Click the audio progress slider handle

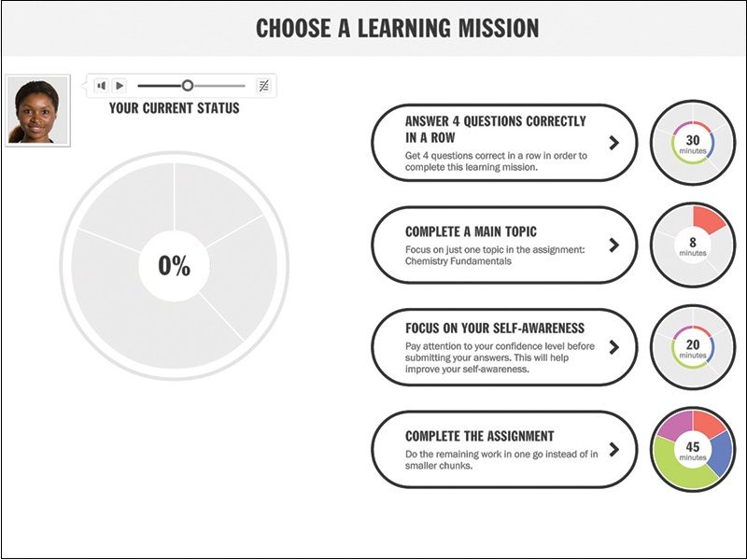click(188, 86)
